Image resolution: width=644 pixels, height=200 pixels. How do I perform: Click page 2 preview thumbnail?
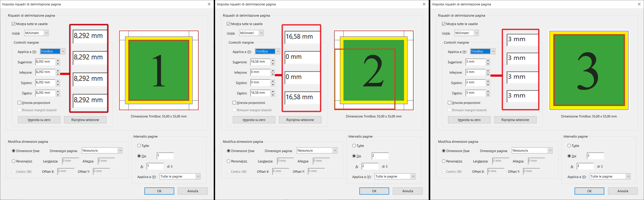(x=374, y=70)
